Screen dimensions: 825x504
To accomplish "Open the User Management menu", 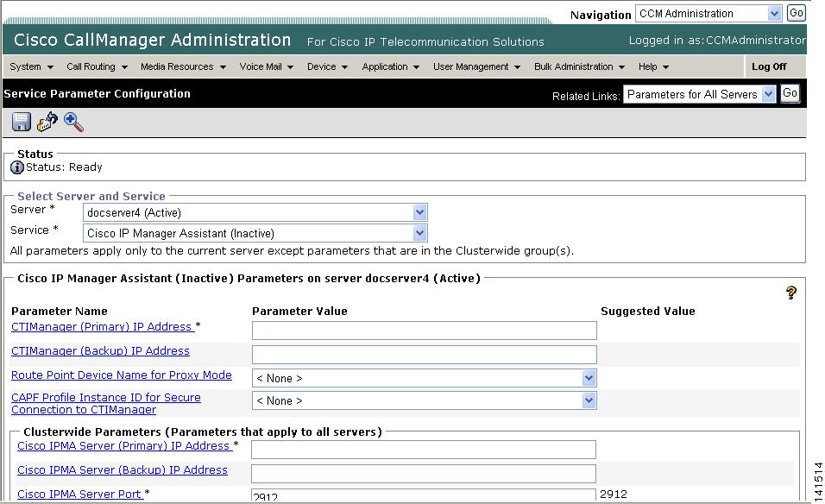I will (x=476, y=66).
